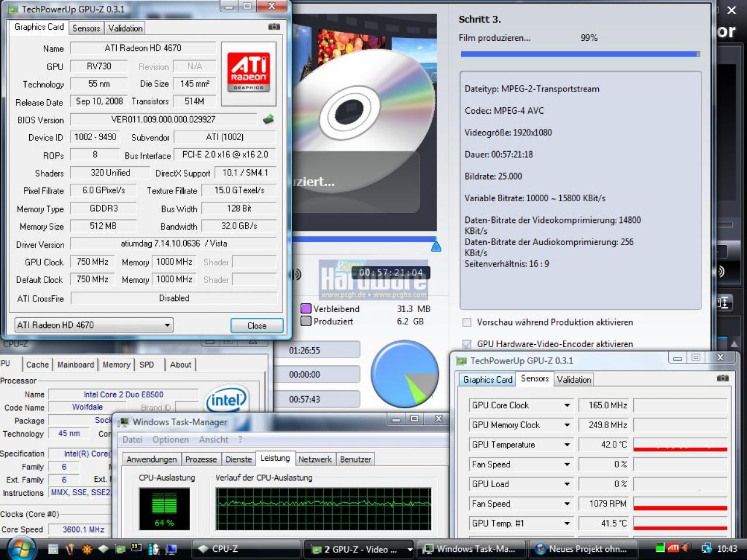Click the Film produzieren progress bar
Viewport: 747px width, 560px height.
point(580,54)
